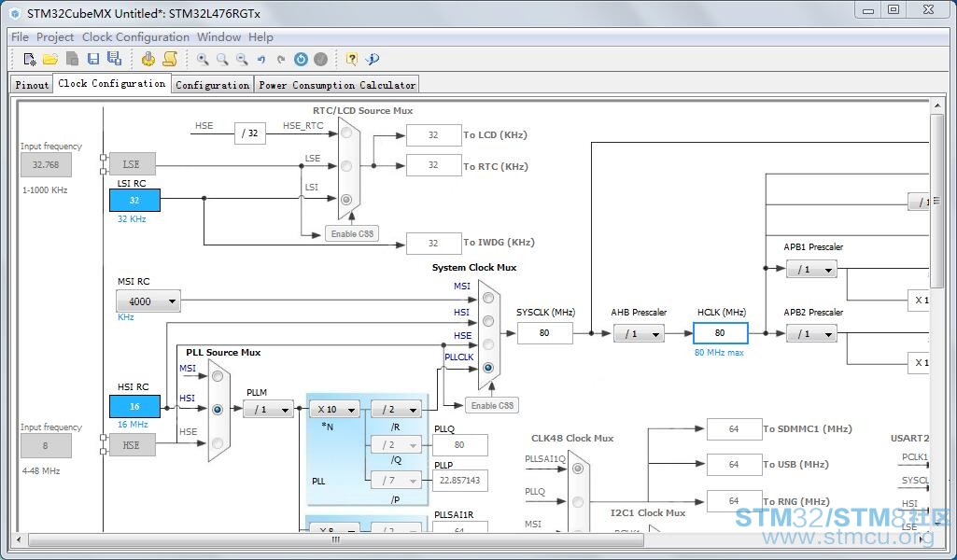The width and height of the screenshot is (957, 560).
Task: Click the blue info About icon
Action: point(373,59)
